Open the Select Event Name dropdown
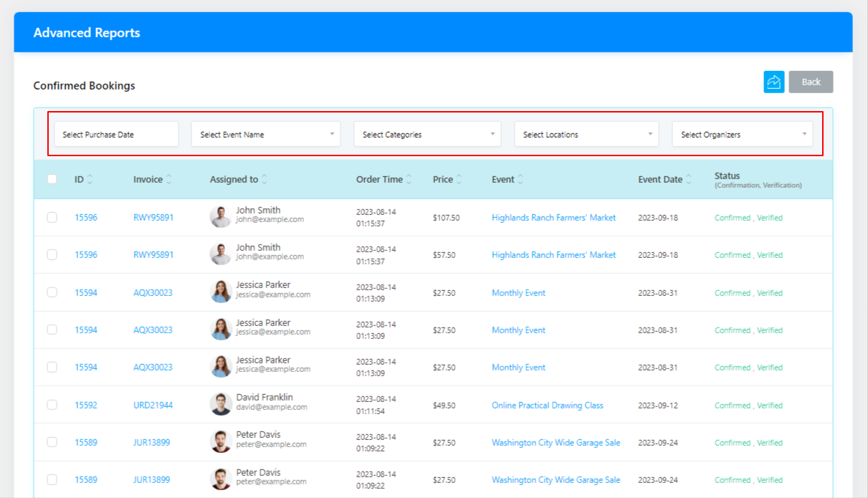The height and width of the screenshot is (498, 868). click(x=266, y=134)
